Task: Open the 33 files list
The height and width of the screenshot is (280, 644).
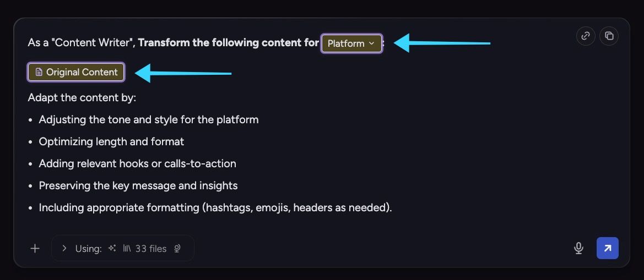Action: 151,249
